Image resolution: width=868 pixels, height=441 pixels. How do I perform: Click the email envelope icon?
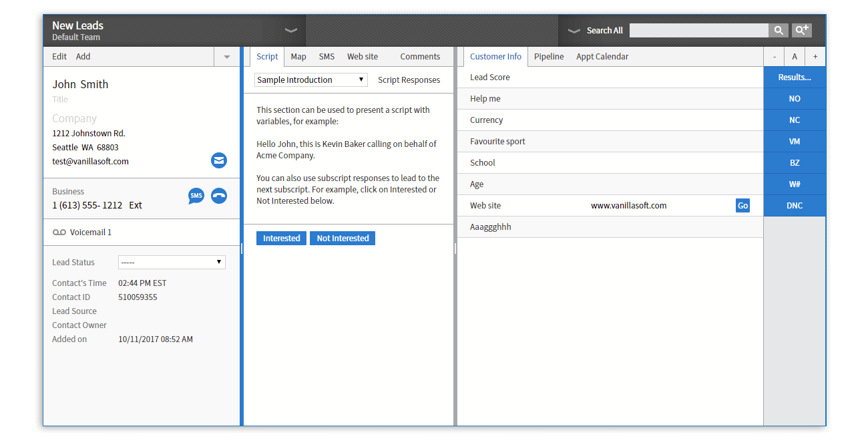point(219,160)
